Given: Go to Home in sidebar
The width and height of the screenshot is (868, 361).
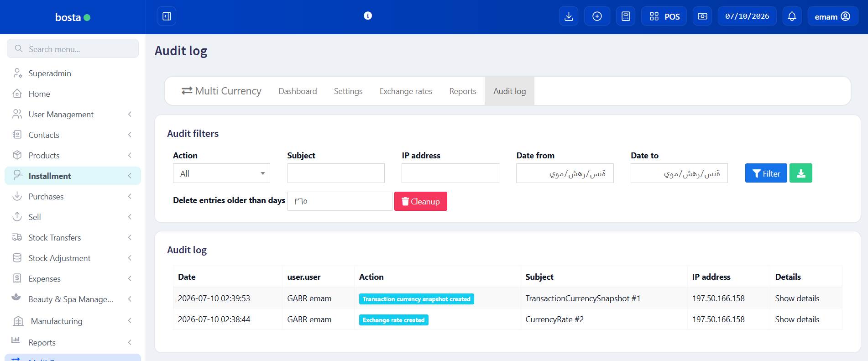Looking at the screenshot, I should (x=73, y=94).
